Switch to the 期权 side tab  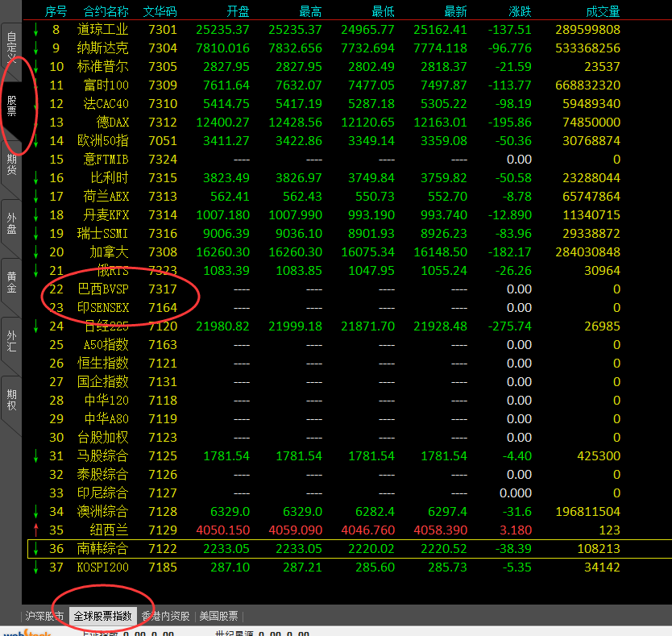pos(11,400)
